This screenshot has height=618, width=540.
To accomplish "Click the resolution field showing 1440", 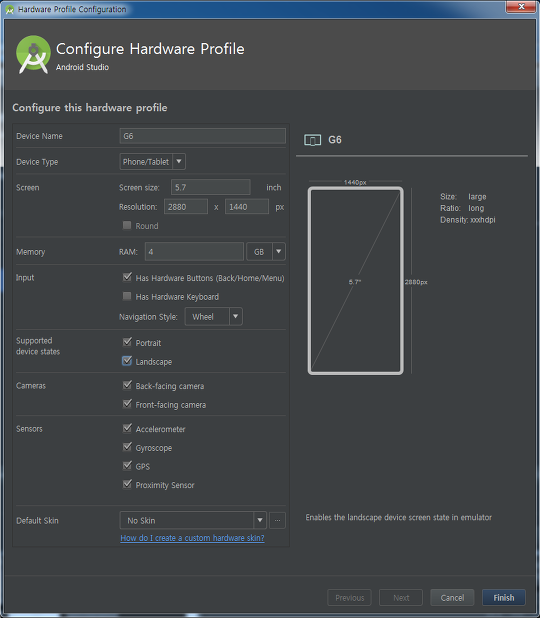I will coord(247,207).
